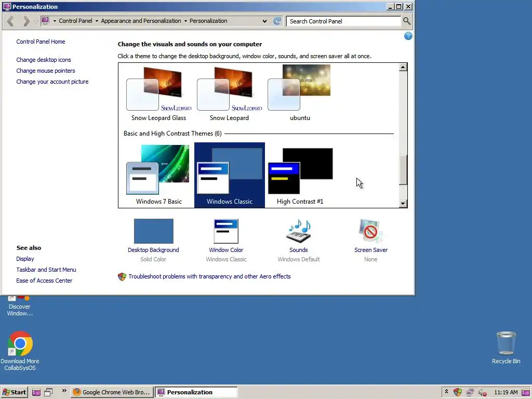Select the Download More CollabSysOS Chrome shortcut
Viewport: 532px width, 399px height.
click(x=20, y=351)
